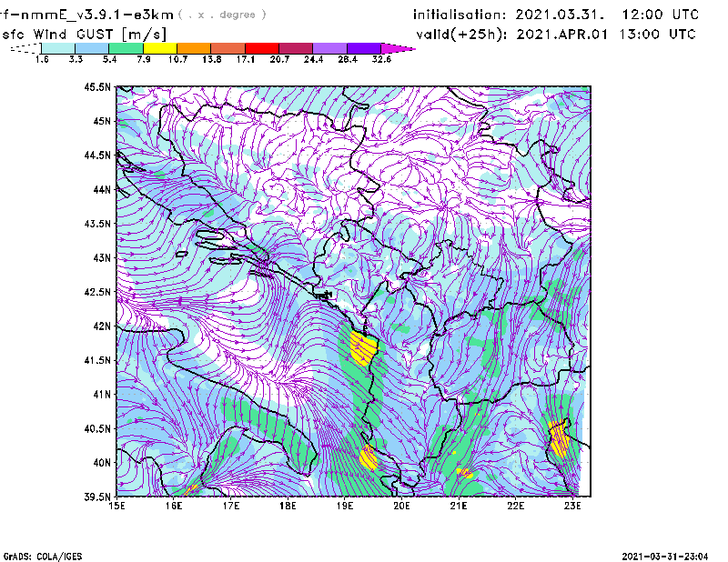Click the 21E longitude axis label
728x562 pixels.
459,506
